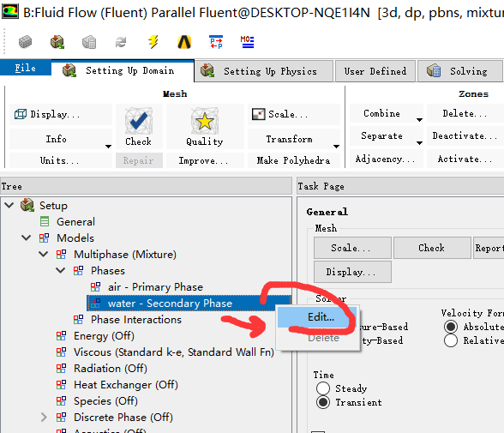Click the yellow Ansys logo toolbar icon
The height and width of the screenshot is (433, 504).
184,42
